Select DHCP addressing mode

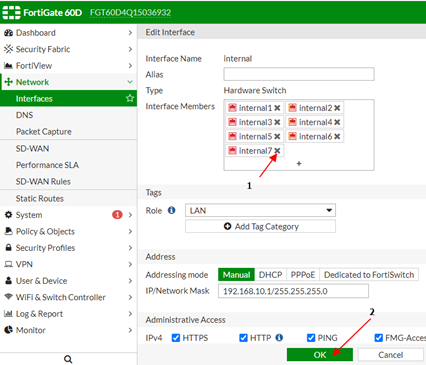[x=270, y=275]
